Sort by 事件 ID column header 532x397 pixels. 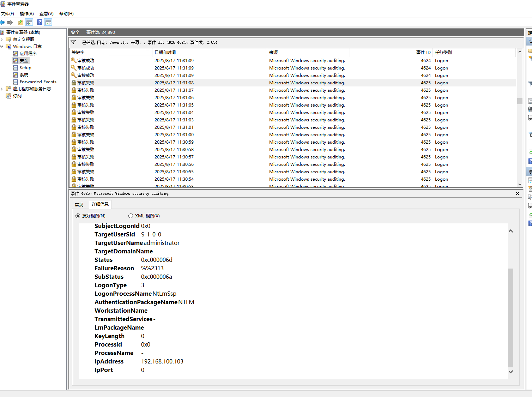point(423,53)
